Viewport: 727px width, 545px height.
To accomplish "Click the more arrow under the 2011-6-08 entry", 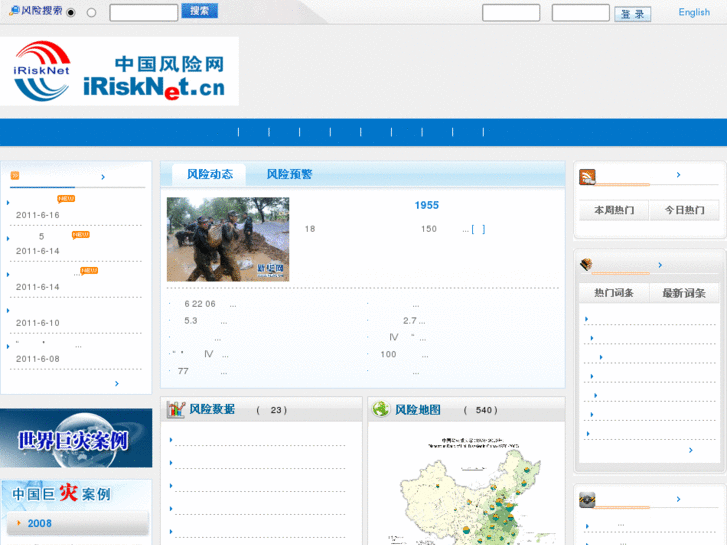I will [x=117, y=384].
